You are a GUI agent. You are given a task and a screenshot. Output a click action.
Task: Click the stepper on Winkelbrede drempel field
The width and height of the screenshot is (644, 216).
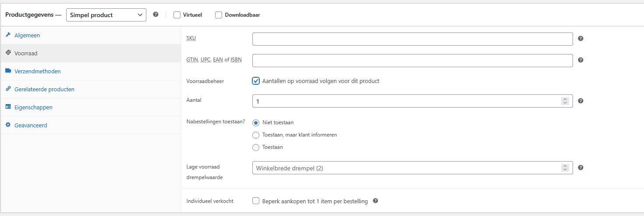(x=565, y=168)
